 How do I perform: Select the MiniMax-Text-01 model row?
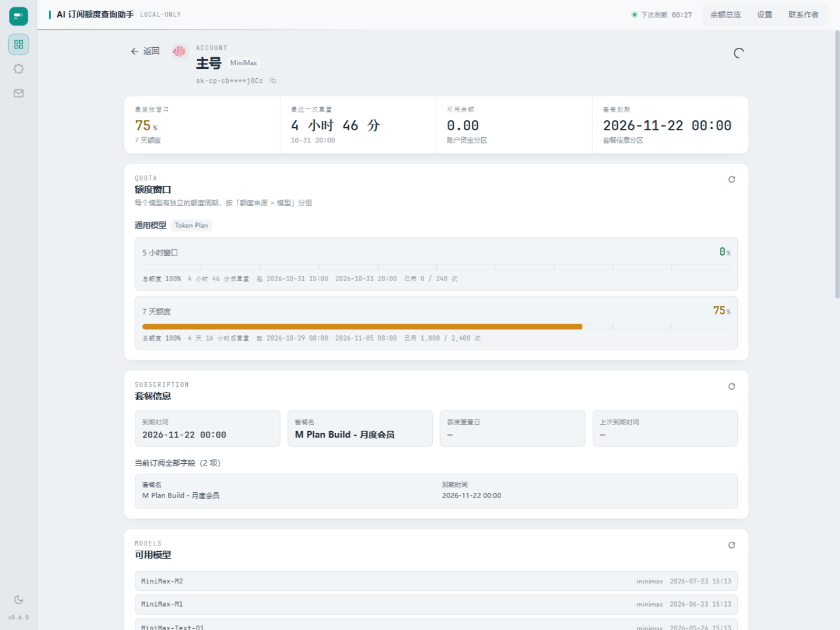click(x=436, y=625)
